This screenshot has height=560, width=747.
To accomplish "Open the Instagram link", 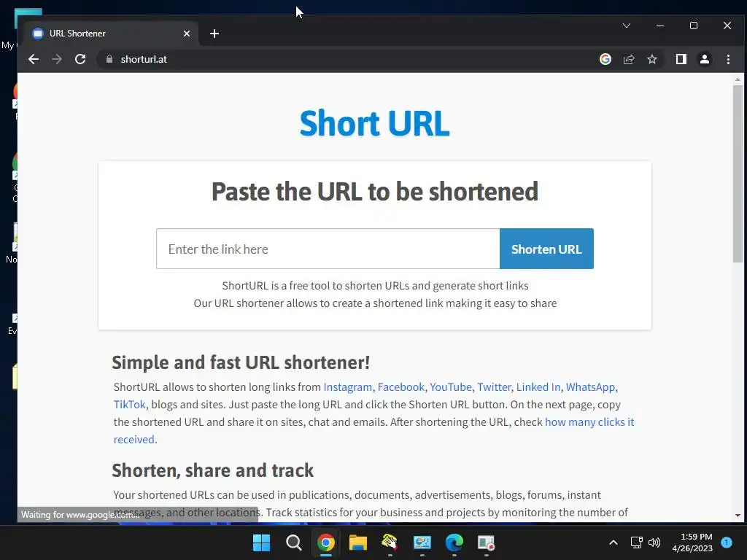I will [x=348, y=387].
